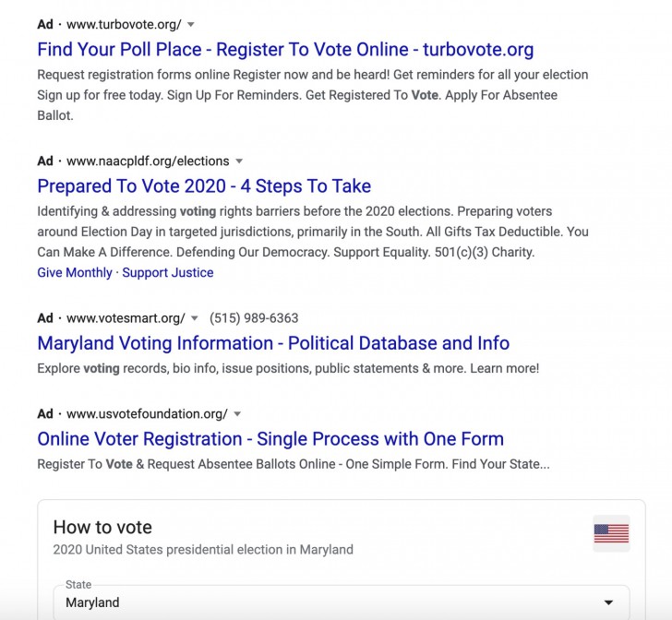Click the www.votesmart.org/ URL text

coord(126,318)
